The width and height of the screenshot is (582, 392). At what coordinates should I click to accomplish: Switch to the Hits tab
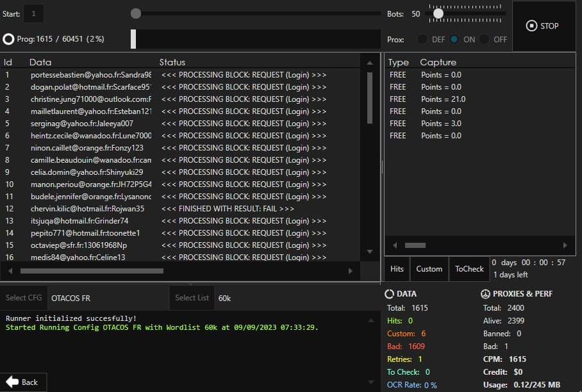point(397,269)
